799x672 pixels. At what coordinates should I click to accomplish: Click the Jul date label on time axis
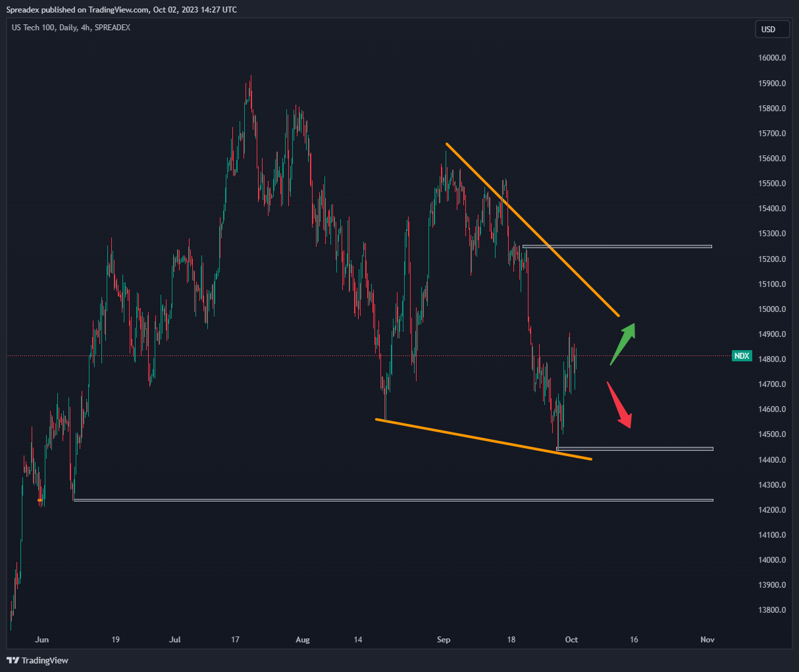(175, 640)
